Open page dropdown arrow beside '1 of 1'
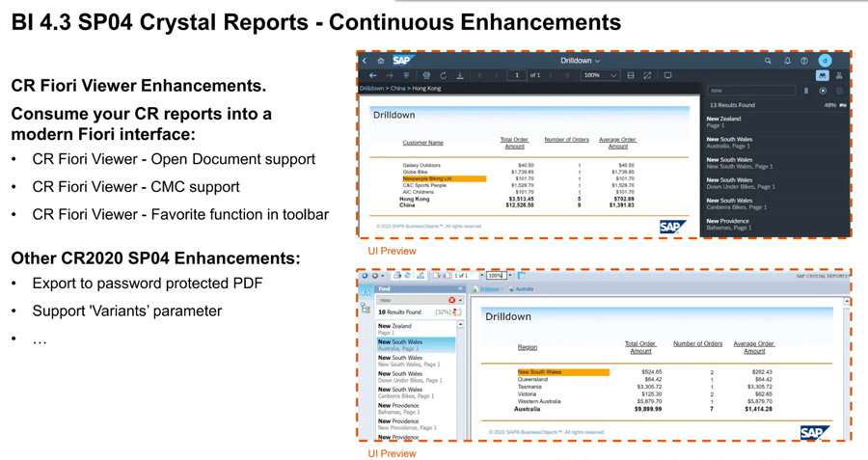The height and width of the screenshot is (460, 868). (x=481, y=275)
